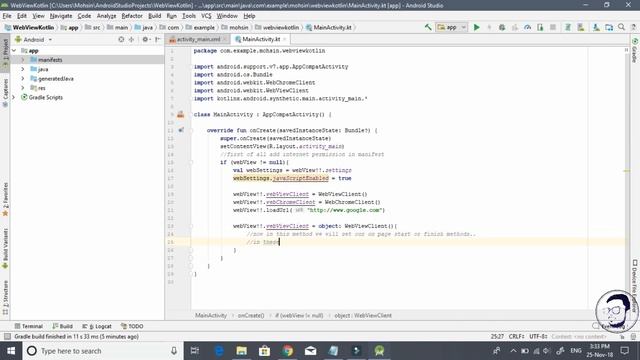This screenshot has width=640, height=360.
Task: Open the TODO tool window
Action: [x=132, y=326]
